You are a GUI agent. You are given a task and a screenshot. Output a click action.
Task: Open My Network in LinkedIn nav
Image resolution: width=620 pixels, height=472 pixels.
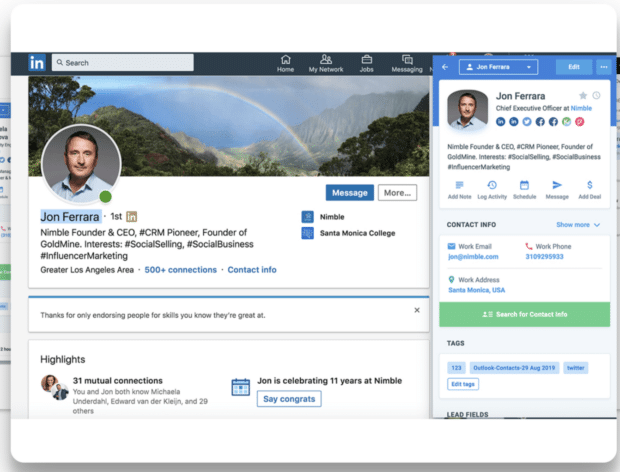(326, 64)
